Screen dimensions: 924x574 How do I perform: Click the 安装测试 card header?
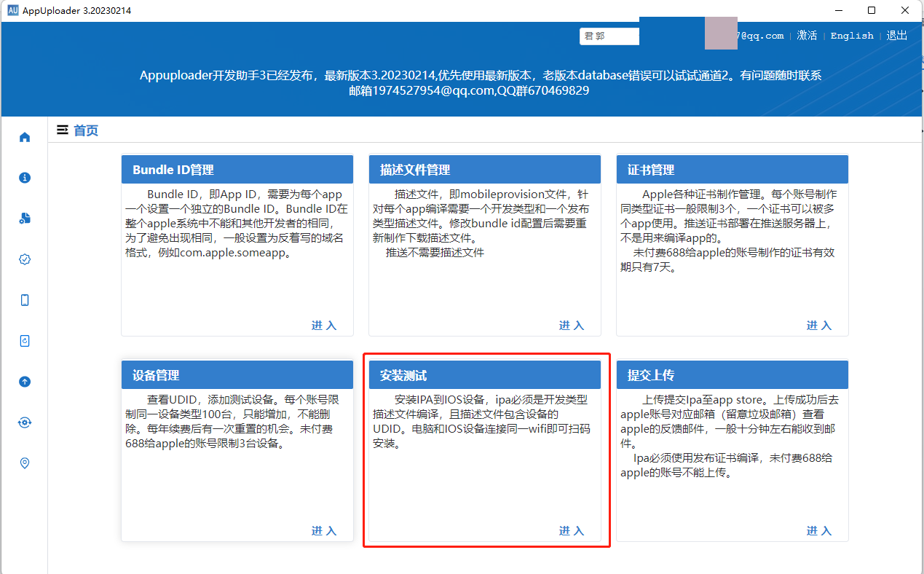click(x=485, y=375)
